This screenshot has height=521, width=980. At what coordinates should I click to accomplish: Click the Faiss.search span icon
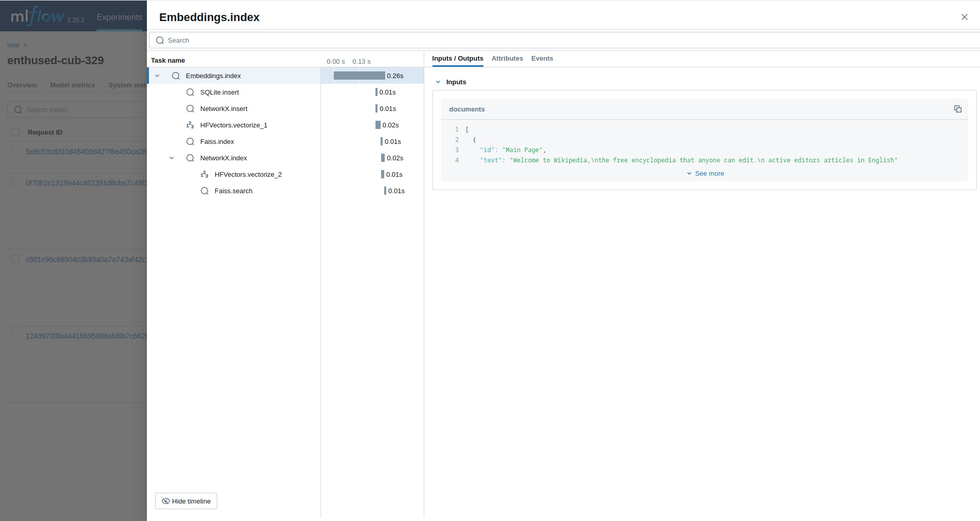tap(204, 191)
